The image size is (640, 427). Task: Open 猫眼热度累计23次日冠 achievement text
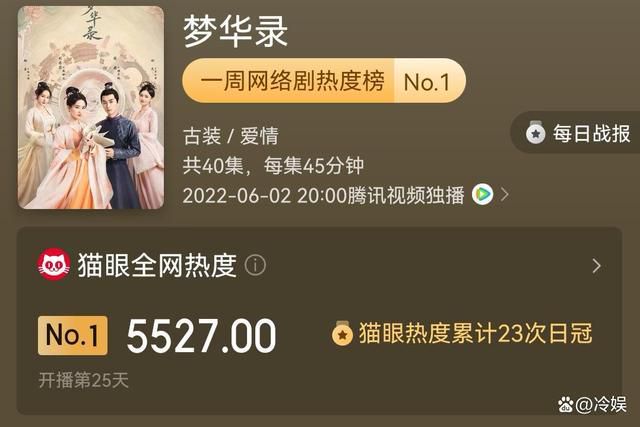476,334
